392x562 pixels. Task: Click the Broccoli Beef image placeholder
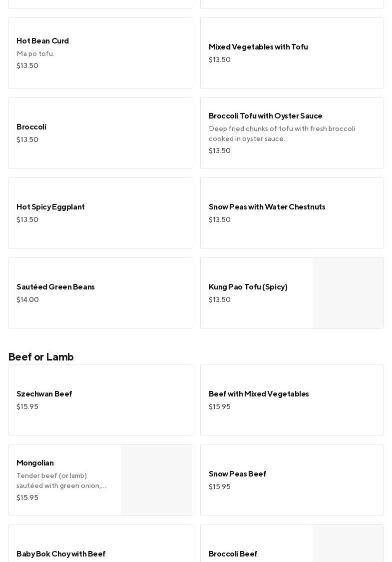point(348,544)
